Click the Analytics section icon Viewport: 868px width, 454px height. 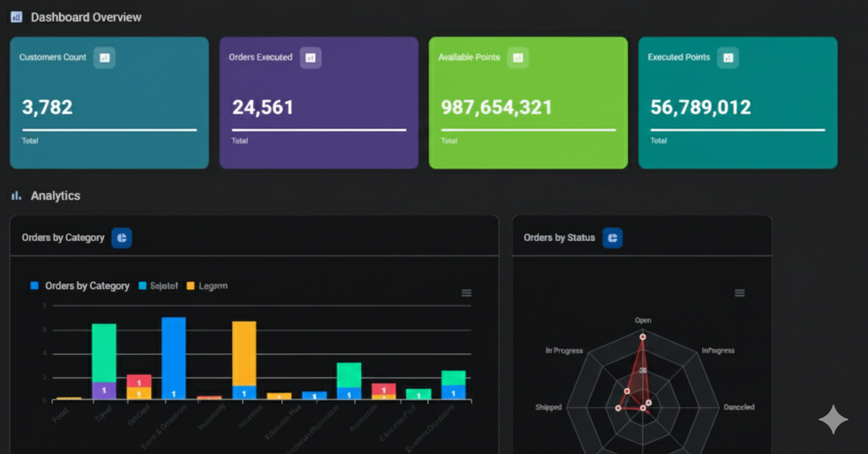[x=15, y=195]
